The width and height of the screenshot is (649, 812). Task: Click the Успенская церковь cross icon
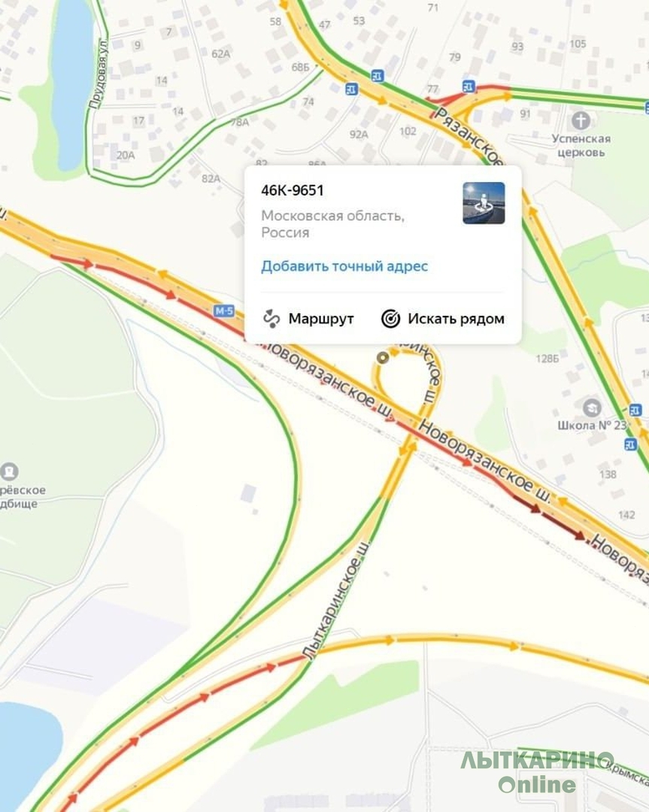coord(581,120)
